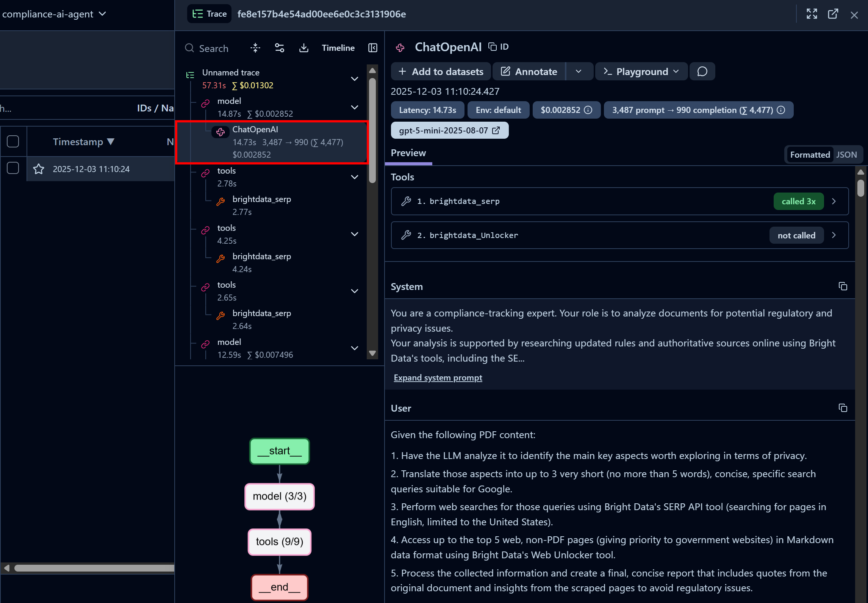Viewport: 868px width, 603px height.
Task: Expand the system prompt
Action: coord(438,377)
